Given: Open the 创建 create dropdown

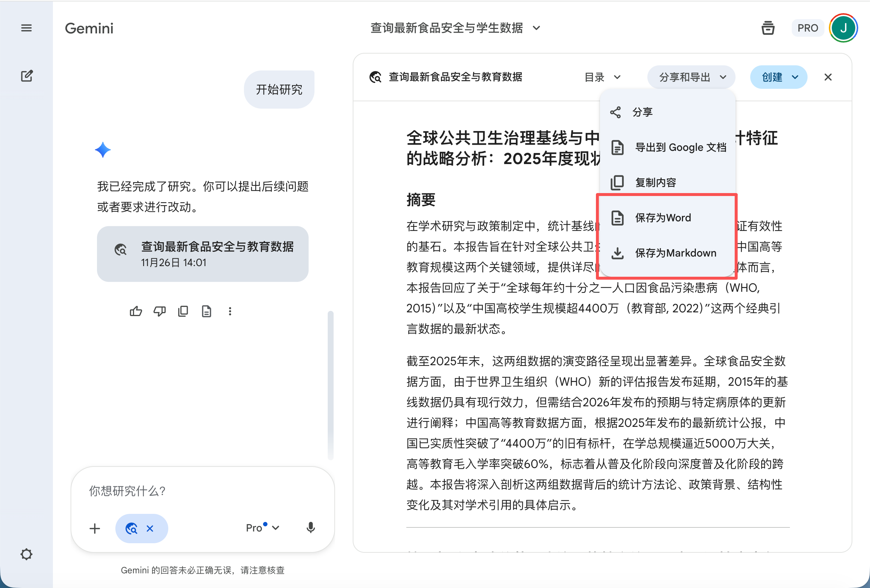Looking at the screenshot, I should tap(778, 77).
